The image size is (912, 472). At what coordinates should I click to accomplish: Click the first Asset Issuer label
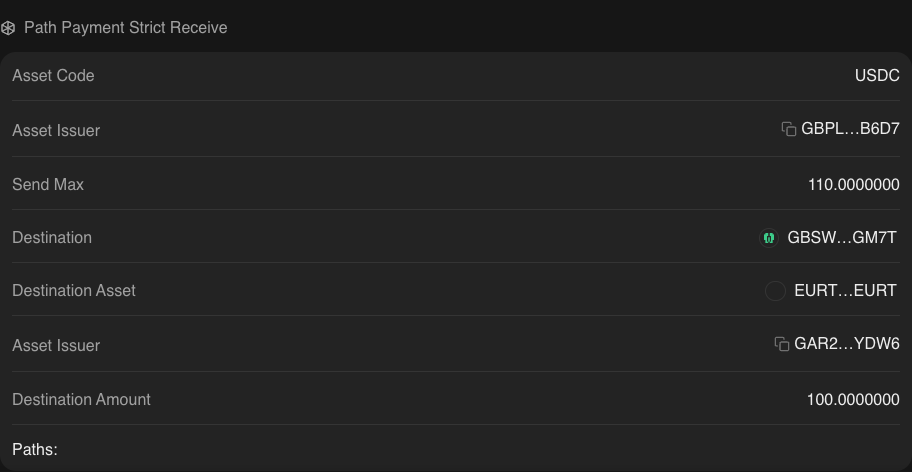click(x=56, y=131)
